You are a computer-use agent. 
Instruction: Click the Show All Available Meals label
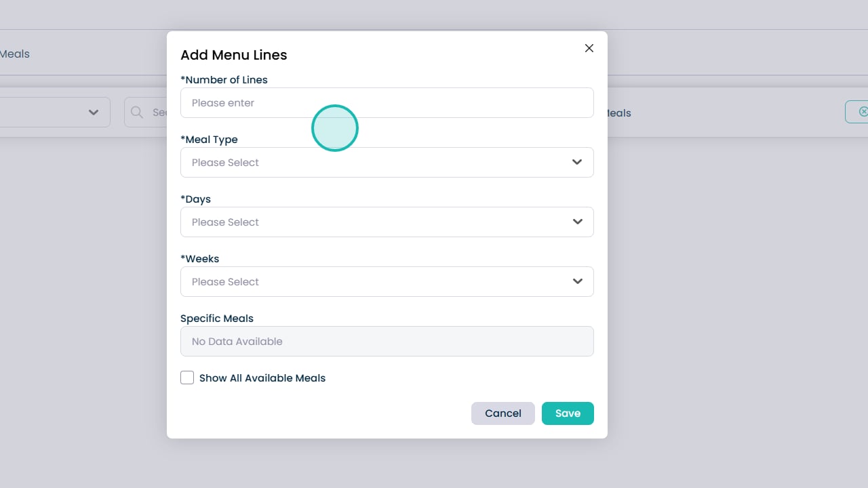262,378
